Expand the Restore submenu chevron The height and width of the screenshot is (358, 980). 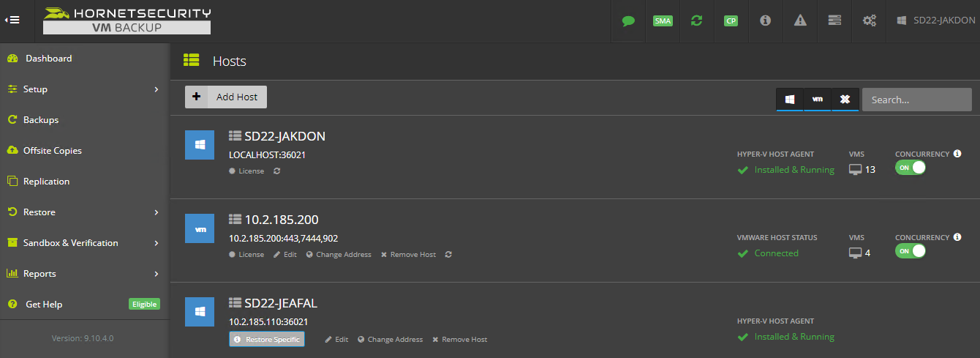pos(157,212)
